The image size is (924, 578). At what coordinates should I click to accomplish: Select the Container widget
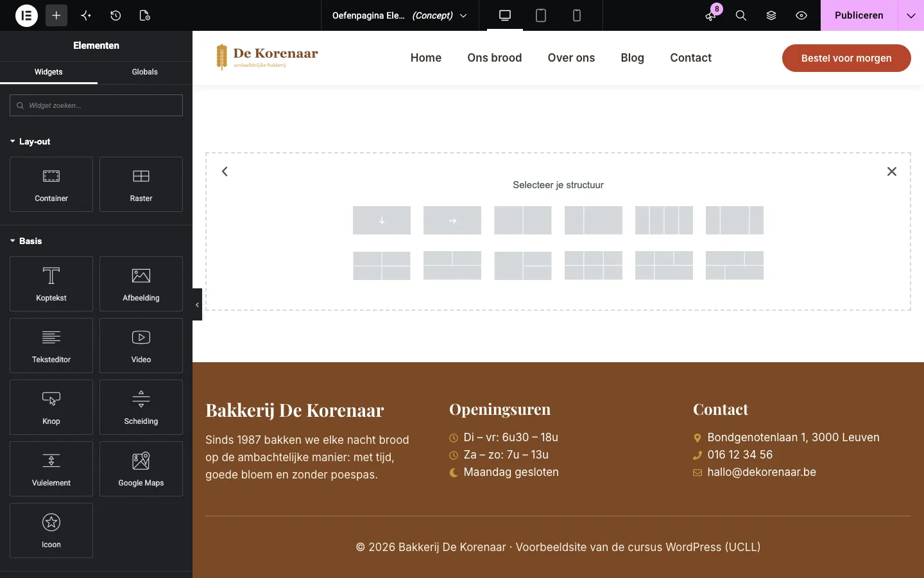[x=51, y=184]
